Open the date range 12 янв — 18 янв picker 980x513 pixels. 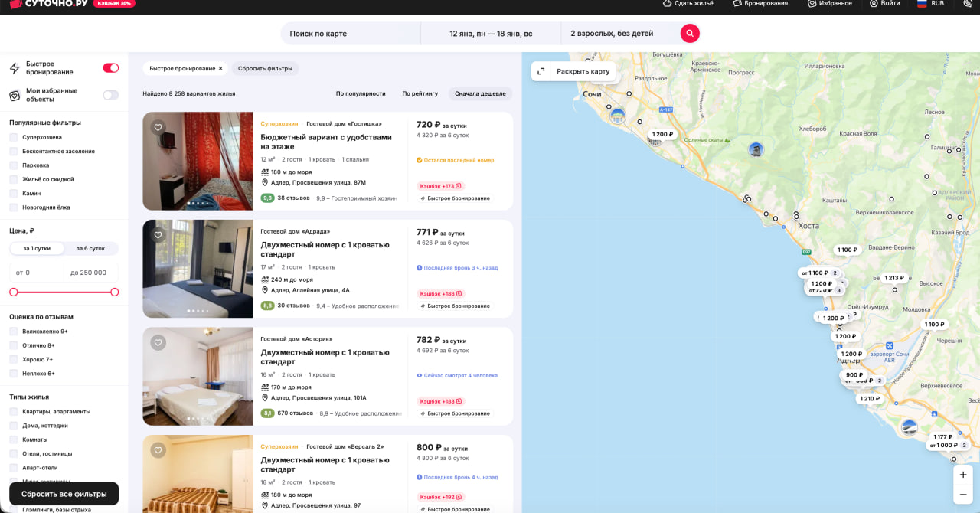click(490, 34)
